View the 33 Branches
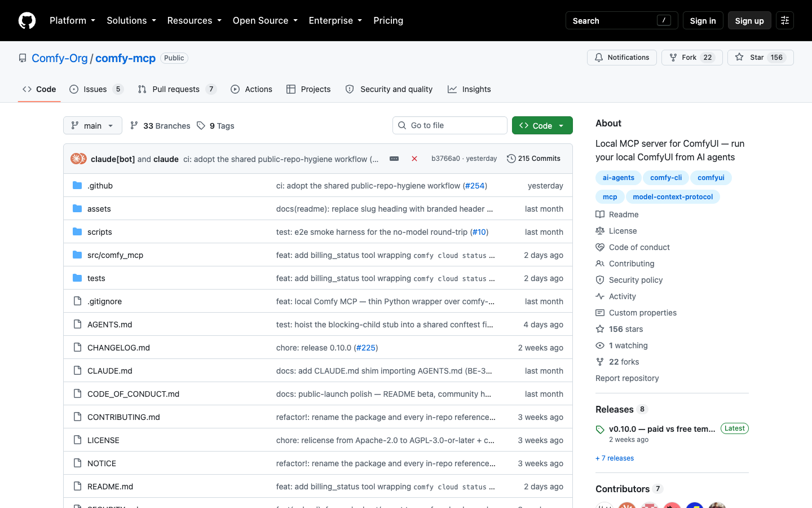 point(160,126)
